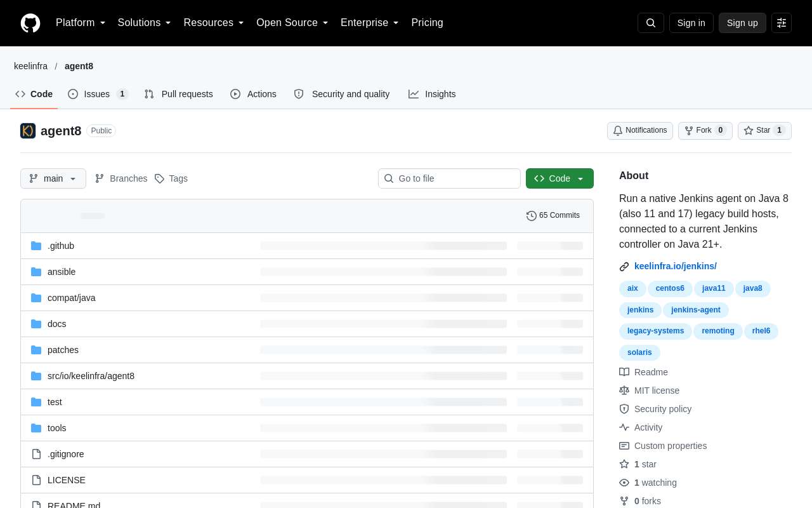Expand the Resources menu
Screen dimensions: 812x508
214,23
